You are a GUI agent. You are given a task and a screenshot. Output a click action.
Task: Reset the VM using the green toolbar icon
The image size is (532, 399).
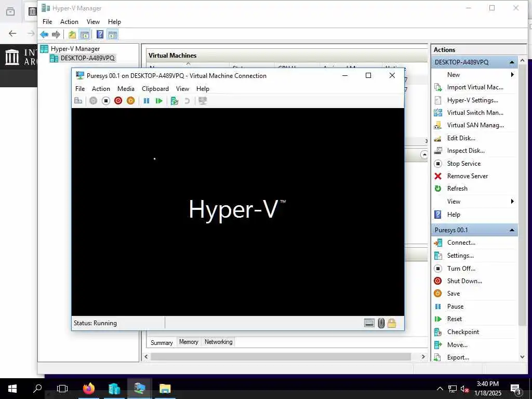pyautogui.click(x=159, y=101)
